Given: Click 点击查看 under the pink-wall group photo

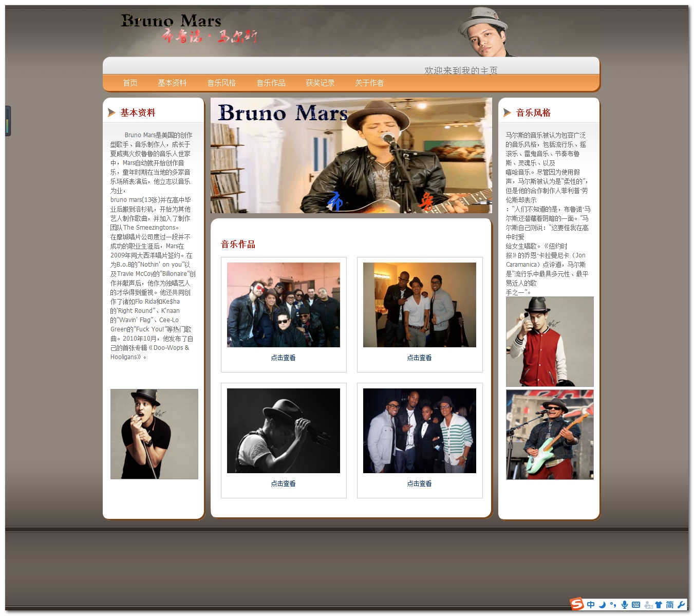Looking at the screenshot, I should tap(283, 358).
